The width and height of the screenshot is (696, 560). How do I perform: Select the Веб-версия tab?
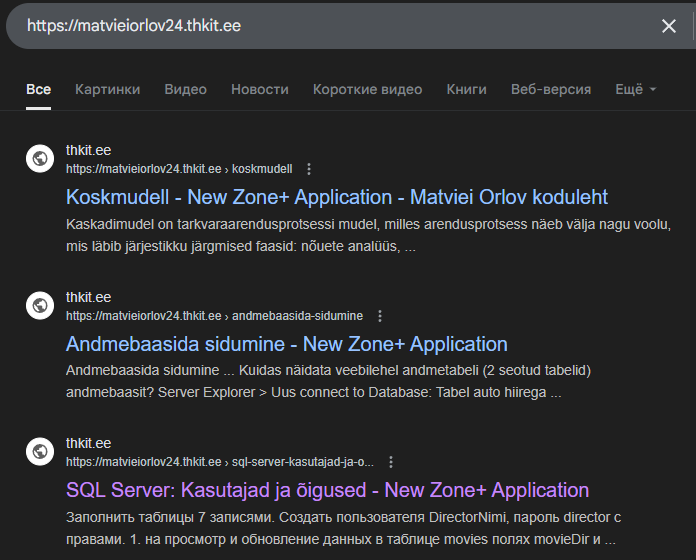(550, 89)
